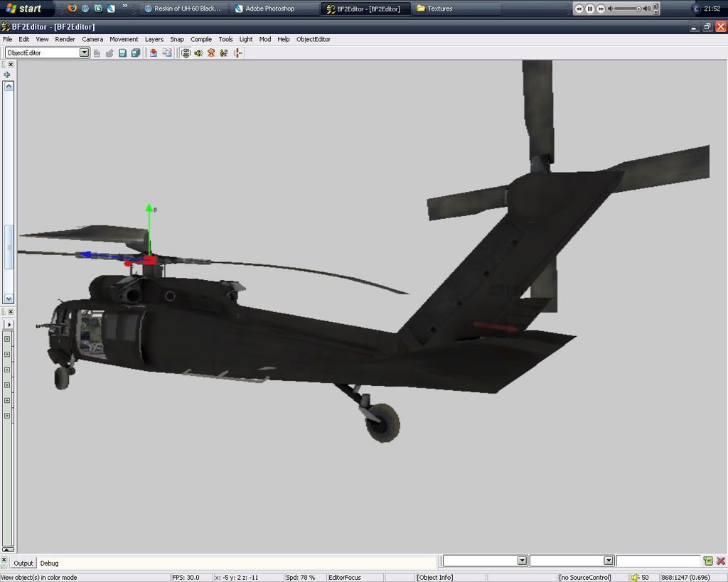Click the red-arrow import icon in toolbar
Screen dimensions: 728x582
coord(153,53)
